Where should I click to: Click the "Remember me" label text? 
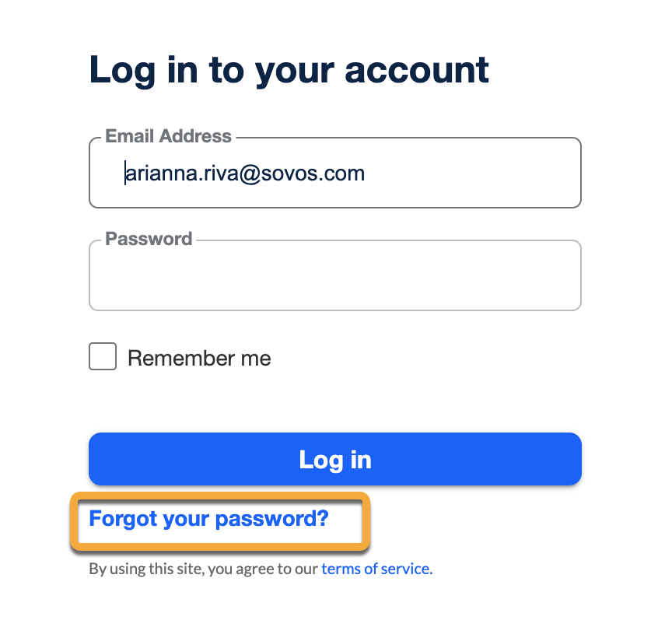pyautogui.click(x=199, y=359)
